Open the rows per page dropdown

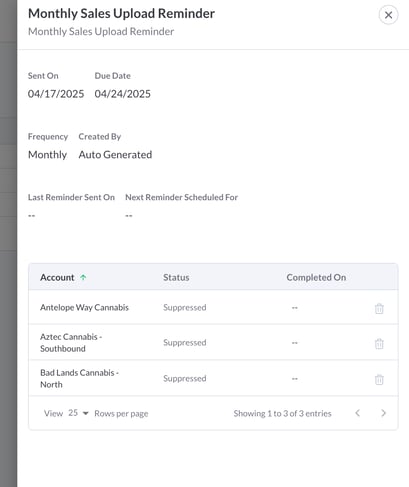tap(78, 413)
